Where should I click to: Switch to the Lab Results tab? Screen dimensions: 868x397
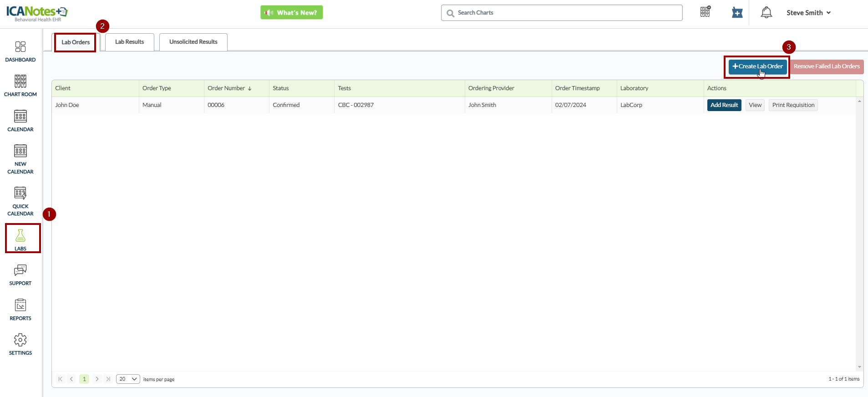coord(129,42)
